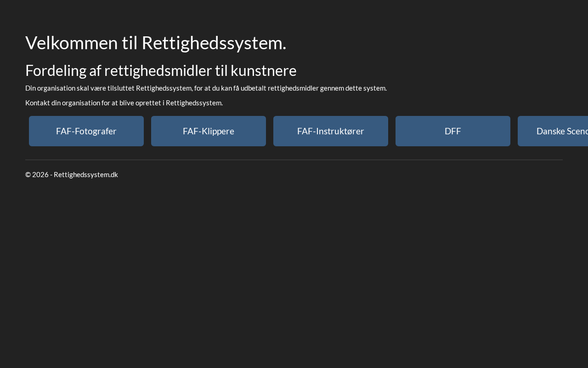Click 'Rettighedssystem.dk' in the footer
588x368 pixels.
tap(86, 174)
